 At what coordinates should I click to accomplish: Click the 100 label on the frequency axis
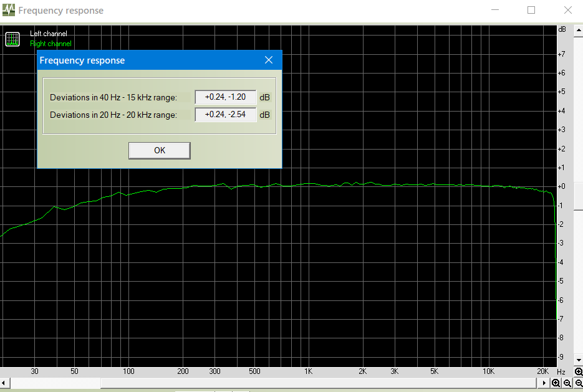click(x=128, y=371)
